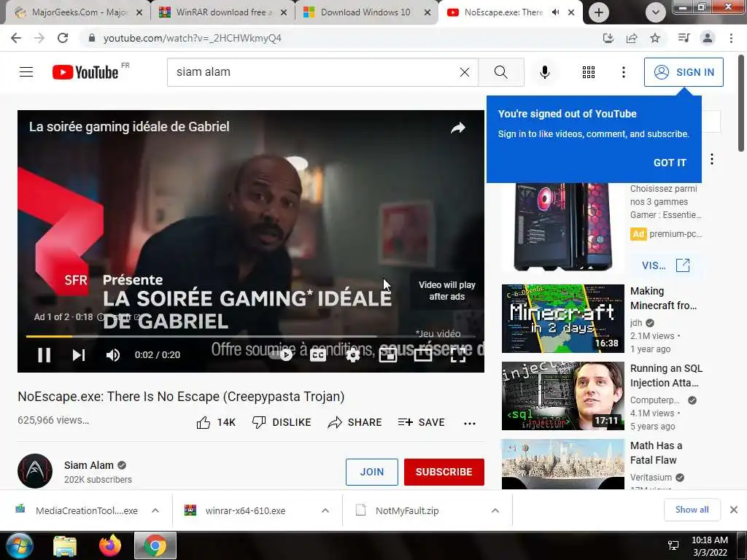Switch to the WinRAR download tab

222,12
